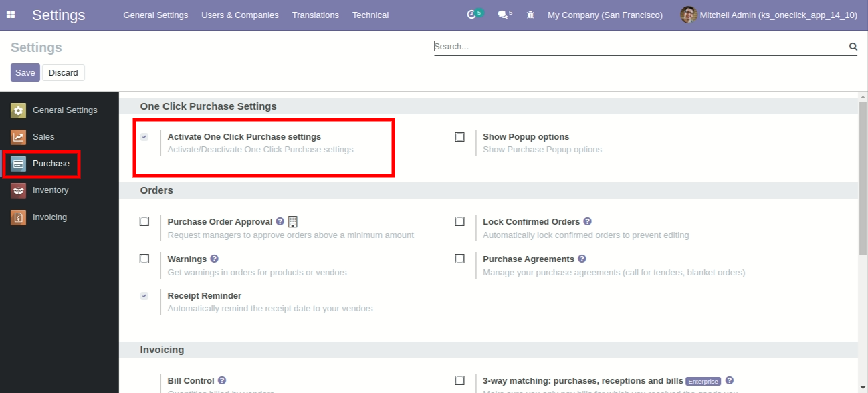Open General Settings via sidebar gear icon

point(18,110)
